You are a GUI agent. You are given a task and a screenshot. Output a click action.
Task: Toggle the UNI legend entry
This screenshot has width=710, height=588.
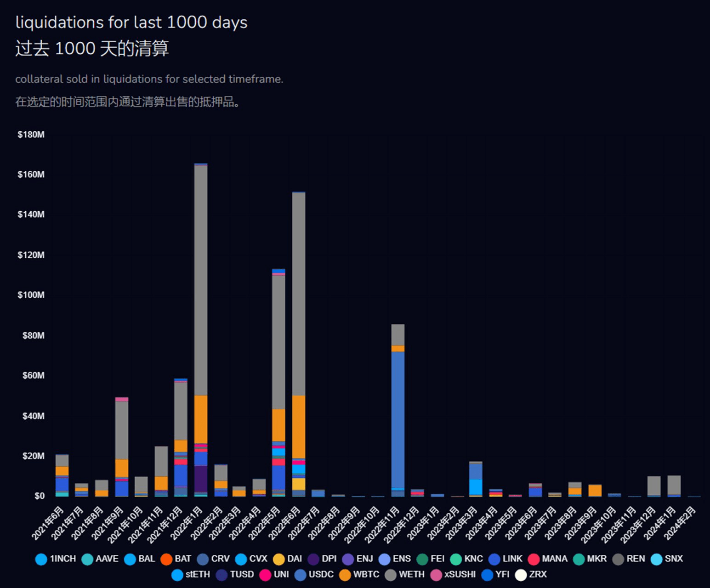[x=274, y=575]
